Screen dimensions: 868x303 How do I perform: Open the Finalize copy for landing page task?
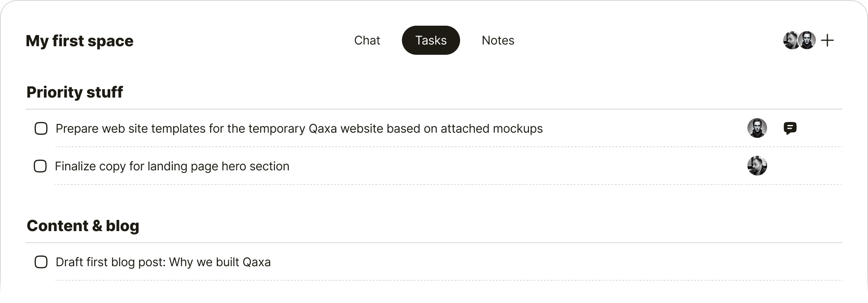(172, 166)
